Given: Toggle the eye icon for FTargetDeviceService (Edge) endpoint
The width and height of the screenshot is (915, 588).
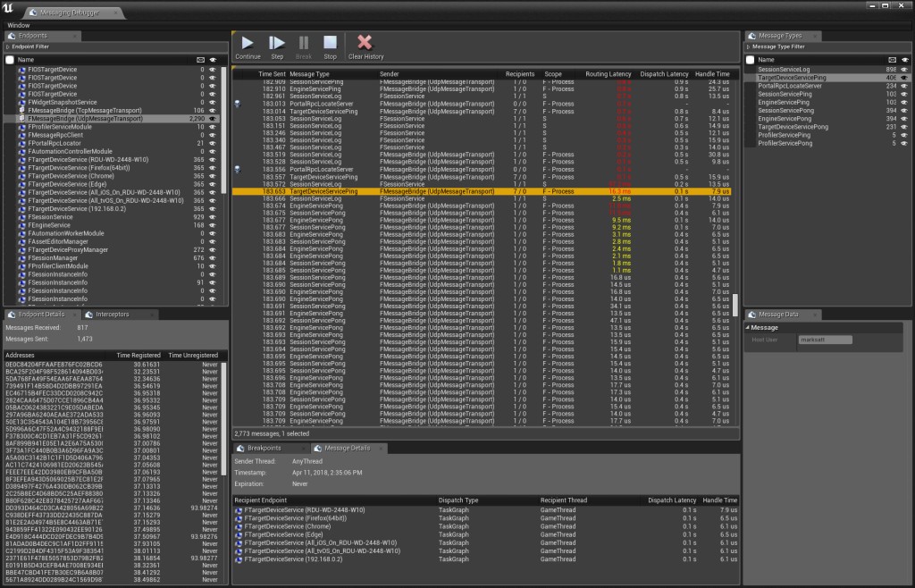Looking at the screenshot, I should point(213,184).
